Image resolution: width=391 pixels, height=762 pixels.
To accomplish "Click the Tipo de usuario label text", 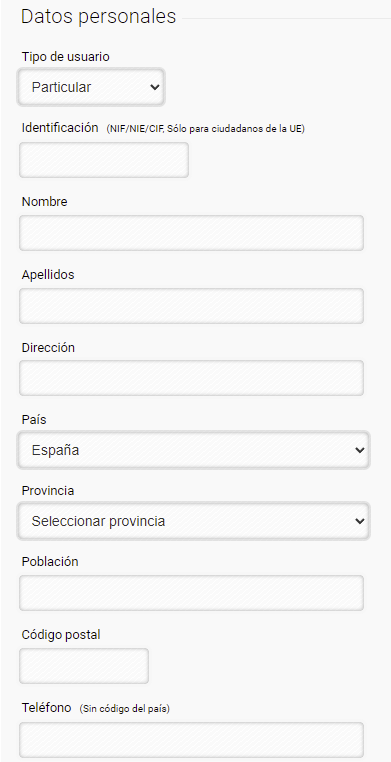I will [66, 57].
